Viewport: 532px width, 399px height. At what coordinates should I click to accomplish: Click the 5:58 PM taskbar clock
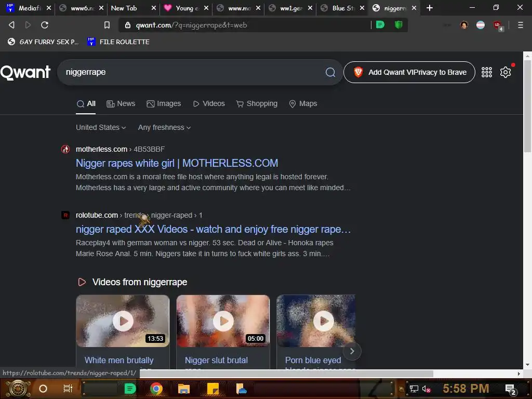tap(465, 389)
